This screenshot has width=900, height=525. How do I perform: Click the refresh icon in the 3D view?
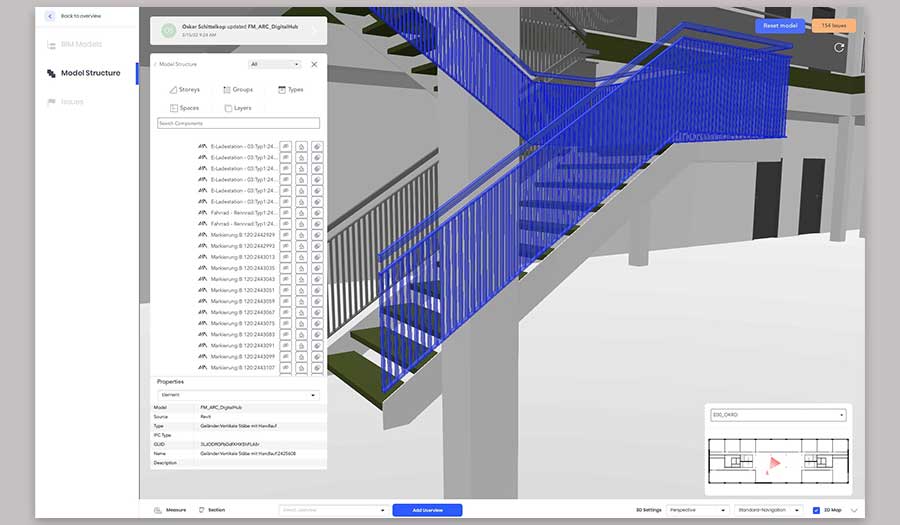coord(839,48)
